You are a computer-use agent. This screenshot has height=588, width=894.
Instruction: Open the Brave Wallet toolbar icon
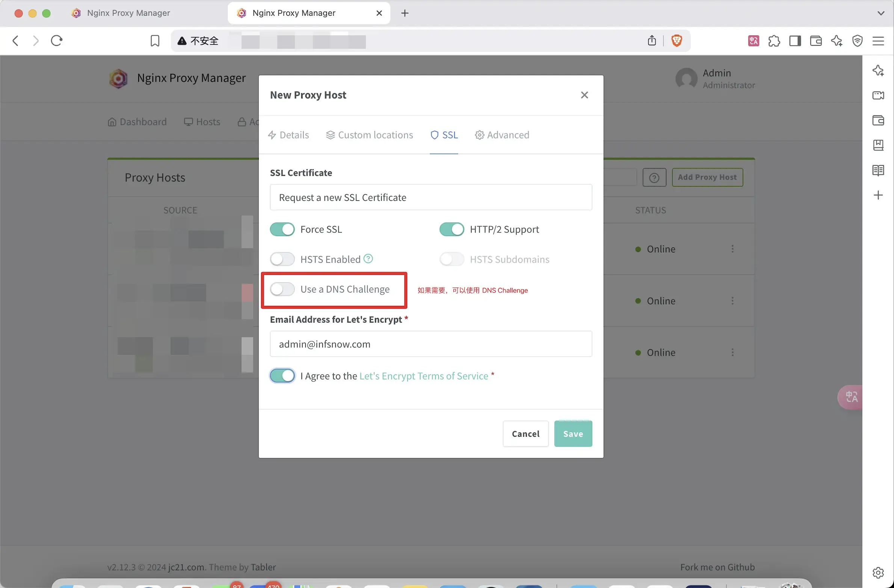point(816,41)
